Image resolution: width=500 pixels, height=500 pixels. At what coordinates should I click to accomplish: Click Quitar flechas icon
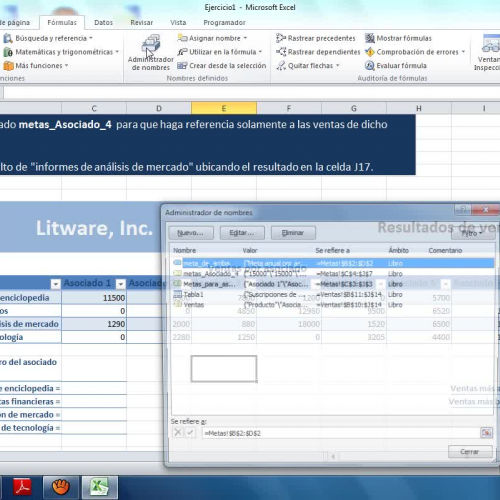(281, 66)
